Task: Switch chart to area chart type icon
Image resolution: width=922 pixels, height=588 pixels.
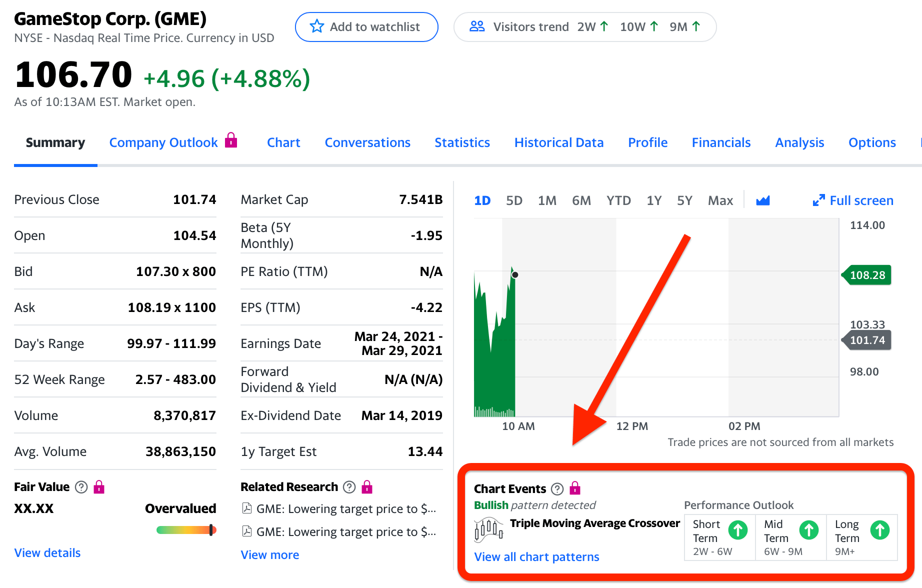Action: (x=763, y=200)
